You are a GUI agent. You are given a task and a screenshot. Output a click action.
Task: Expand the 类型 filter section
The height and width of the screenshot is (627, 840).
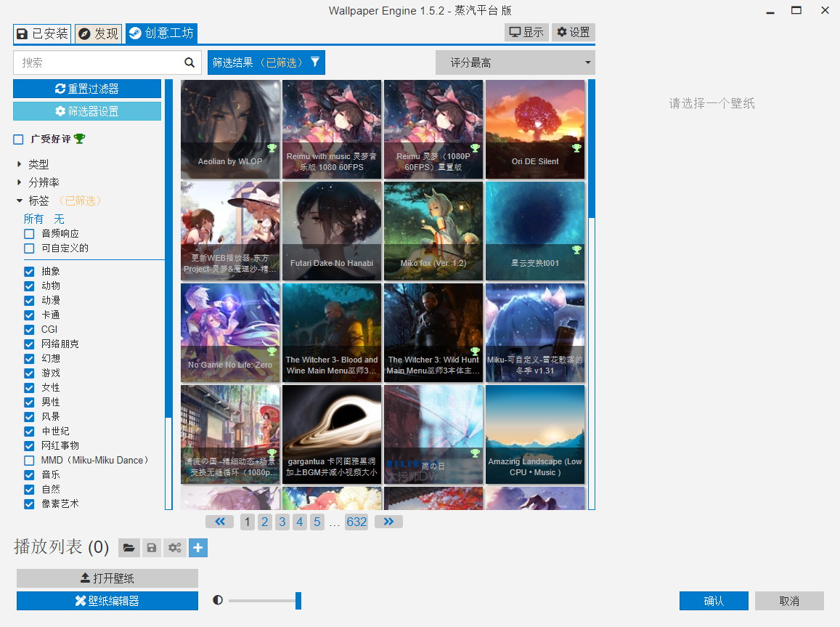[x=18, y=163]
